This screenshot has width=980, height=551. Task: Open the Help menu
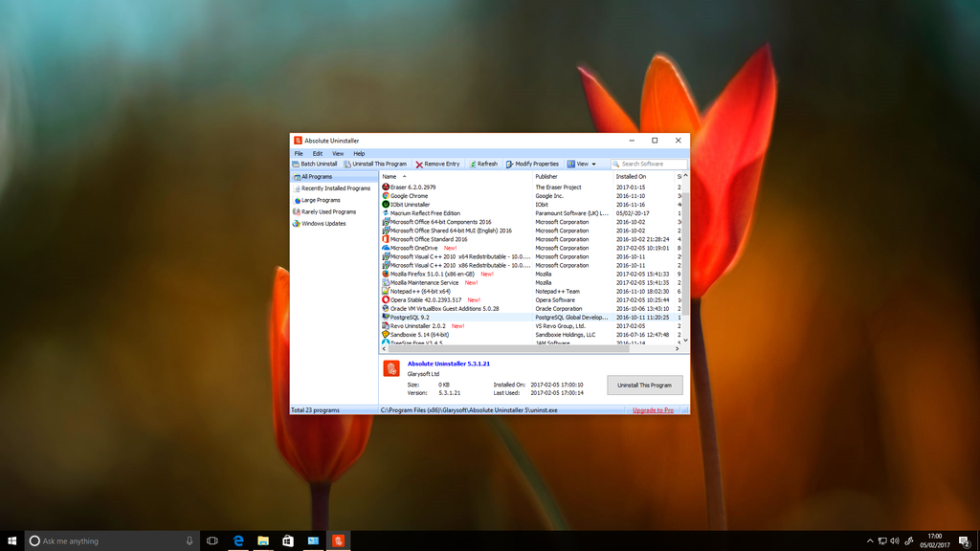(359, 153)
